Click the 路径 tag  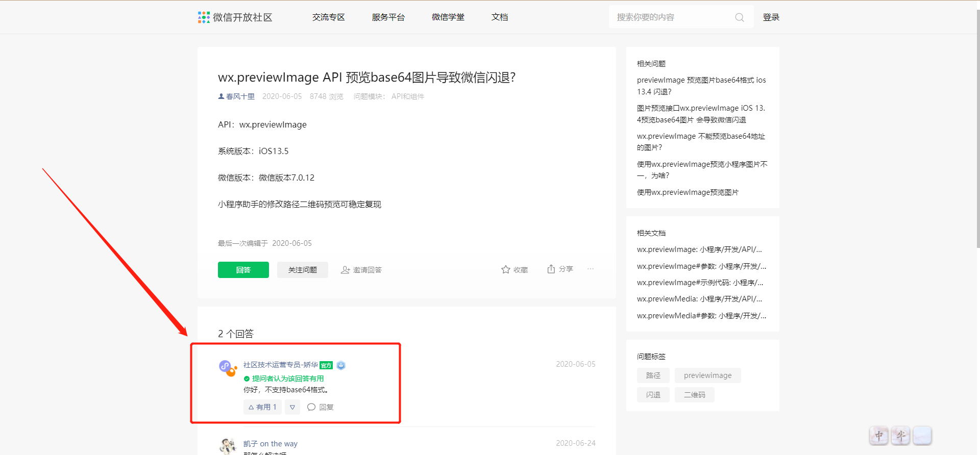coord(653,375)
